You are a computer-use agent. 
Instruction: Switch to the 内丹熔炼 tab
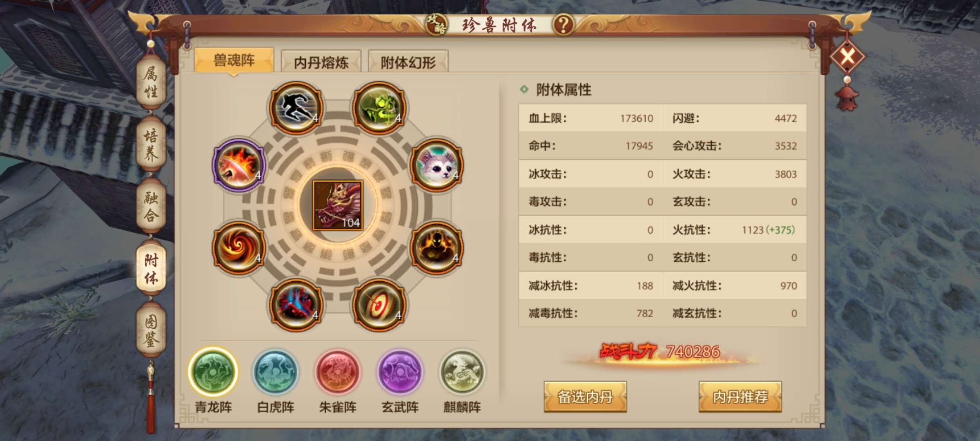pos(321,62)
